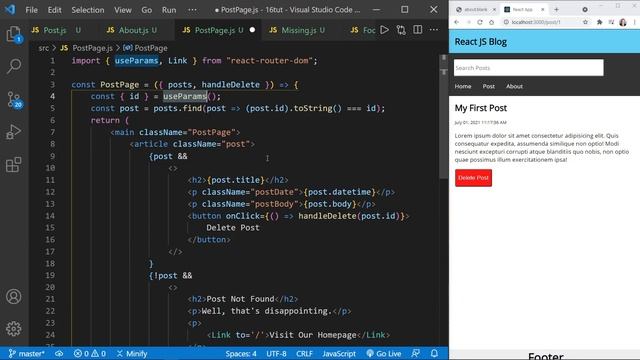This screenshot has height=360, width=640.
Task: Open the Accounts menu icon
Action: (x=14, y=296)
